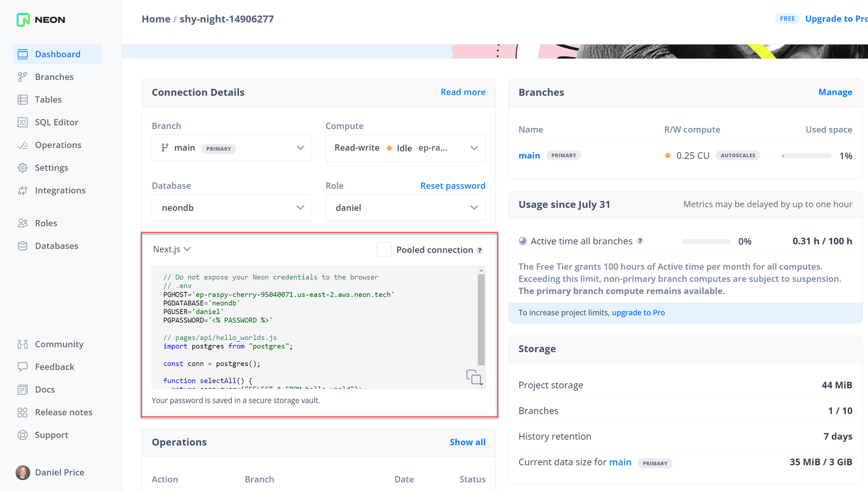Screen dimensions: 868x491
Task: Open the Database neondb dropdown
Action: coord(232,208)
